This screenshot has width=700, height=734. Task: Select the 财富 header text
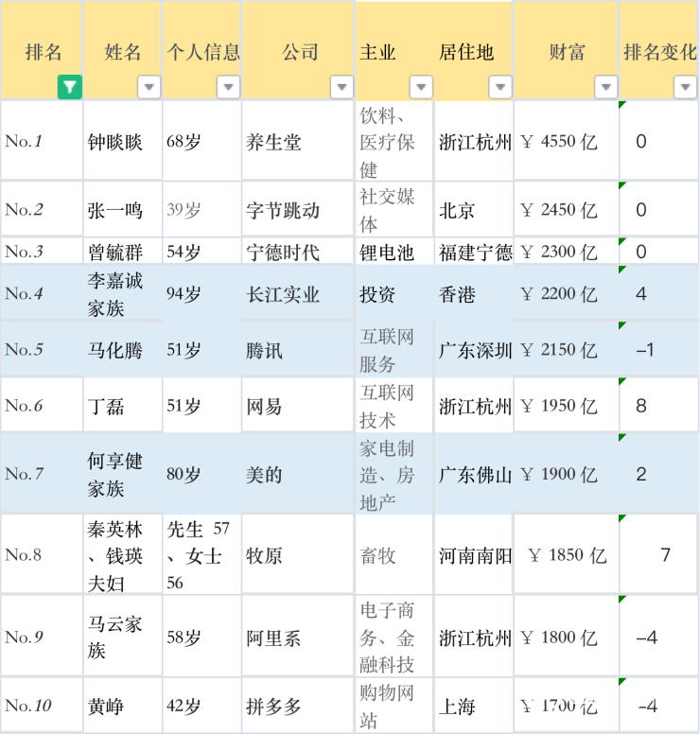[x=567, y=52]
